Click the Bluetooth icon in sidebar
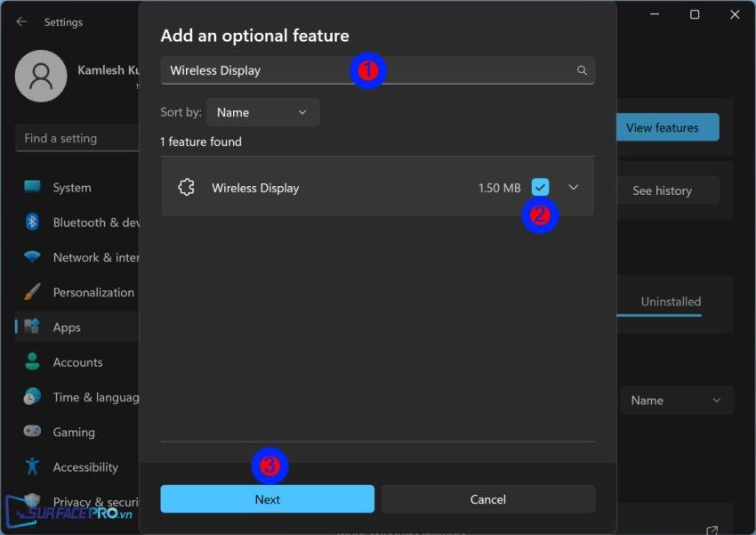 point(33,223)
